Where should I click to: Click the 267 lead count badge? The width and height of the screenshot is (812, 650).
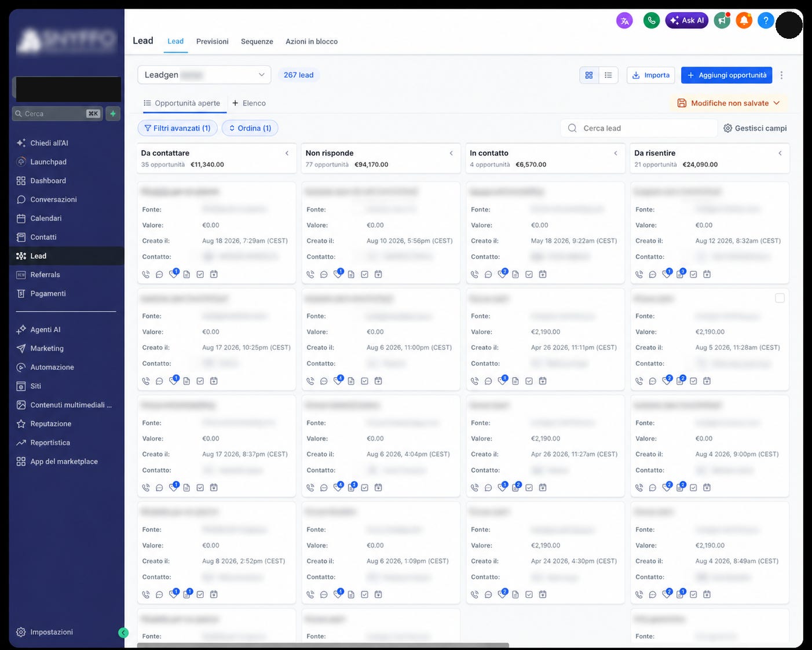coord(298,75)
